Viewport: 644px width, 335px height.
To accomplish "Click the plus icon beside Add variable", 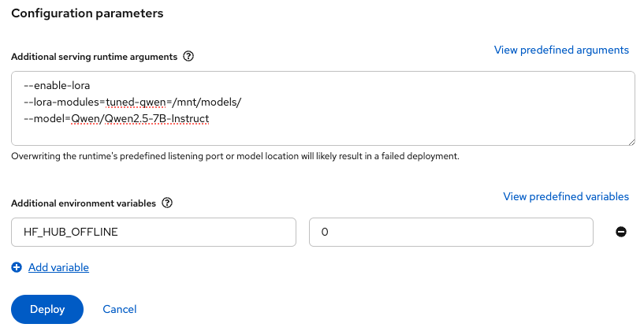I will click(17, 268).
